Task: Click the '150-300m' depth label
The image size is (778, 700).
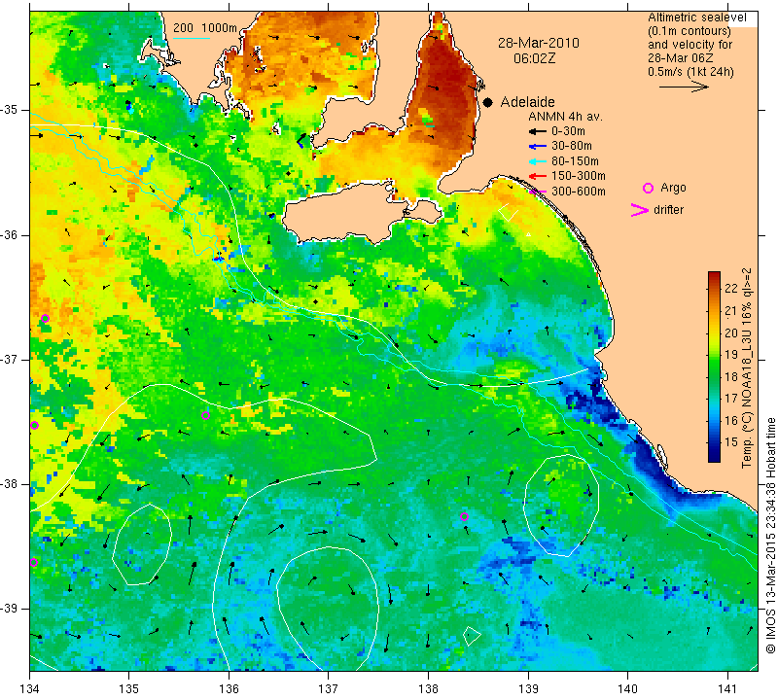Action: point(579,176)
